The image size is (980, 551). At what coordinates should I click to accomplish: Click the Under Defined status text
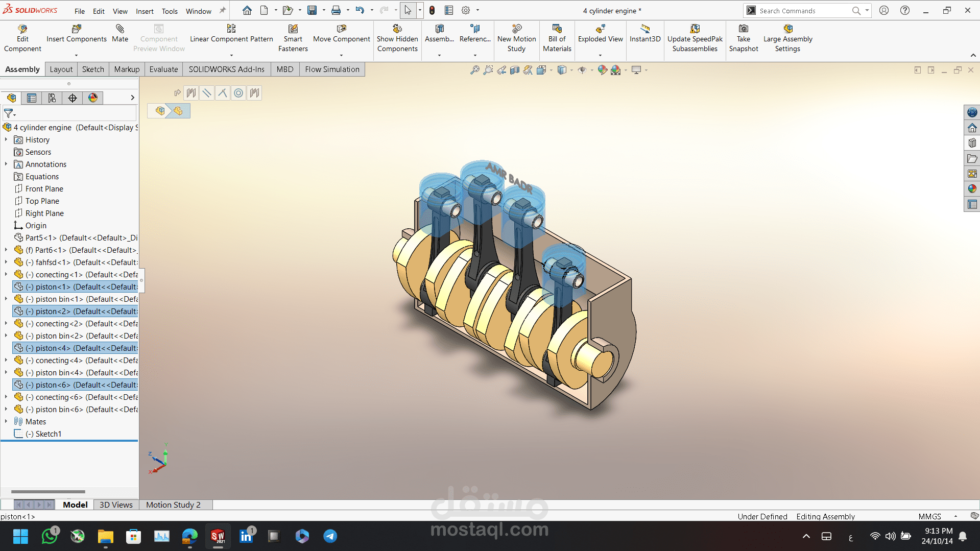[762, 517]
